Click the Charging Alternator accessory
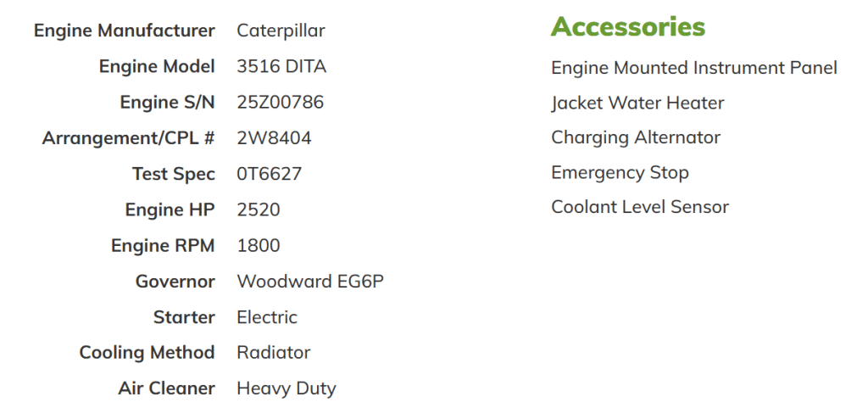The height and width of the screenshot is (408, 868). point(636,137)
